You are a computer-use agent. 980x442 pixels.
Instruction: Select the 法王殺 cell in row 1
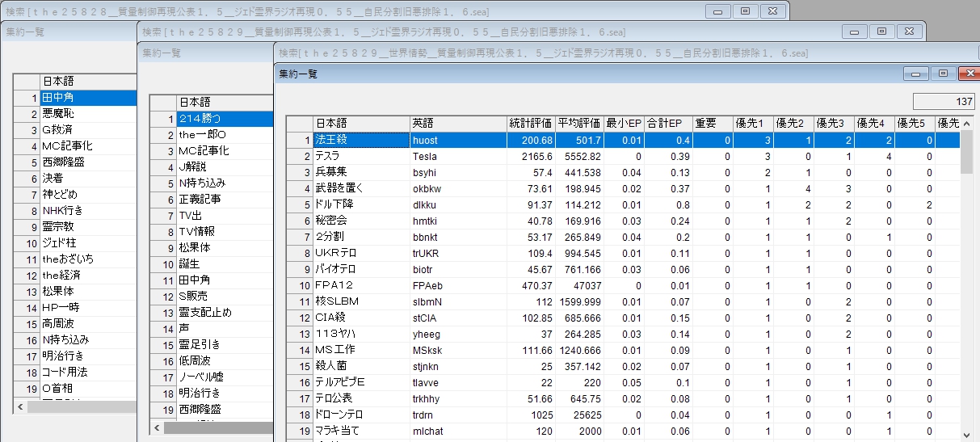tap(360, 140)
